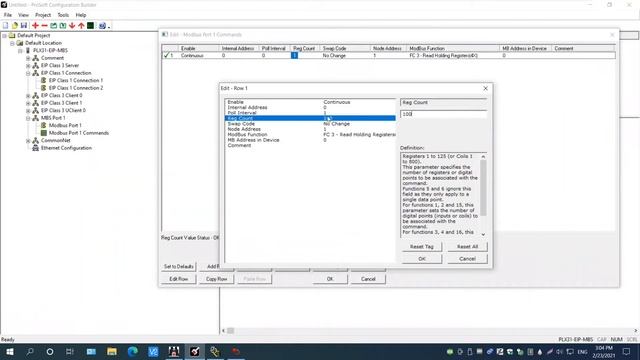Select the MB Address in Device row

pyautogui.click(x=310, y=140)
